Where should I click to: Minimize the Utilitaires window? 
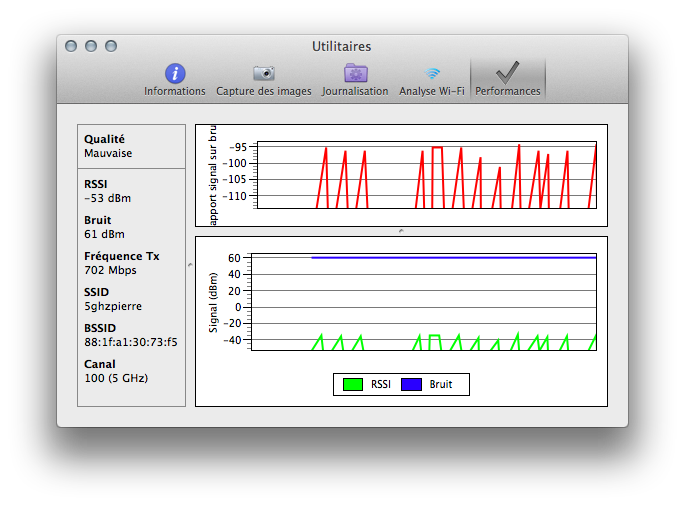click(91, 46)
